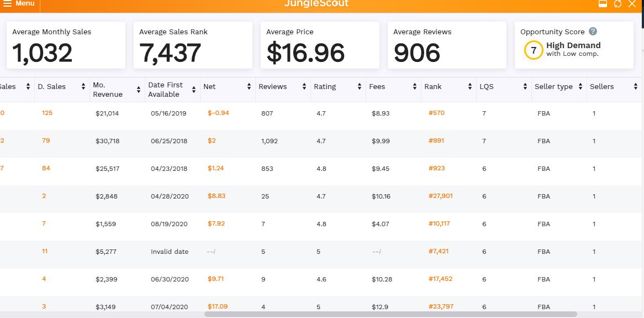Click the Net column sort arrows
This screenshot has width=644, height=318.
pyautogui.click(x=249, y=87)
